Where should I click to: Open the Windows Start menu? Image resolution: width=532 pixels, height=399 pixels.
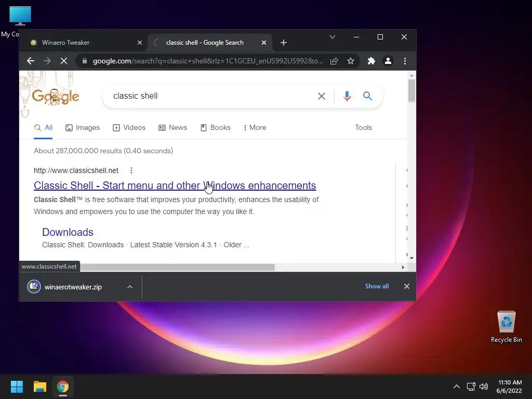pos(17,387)
